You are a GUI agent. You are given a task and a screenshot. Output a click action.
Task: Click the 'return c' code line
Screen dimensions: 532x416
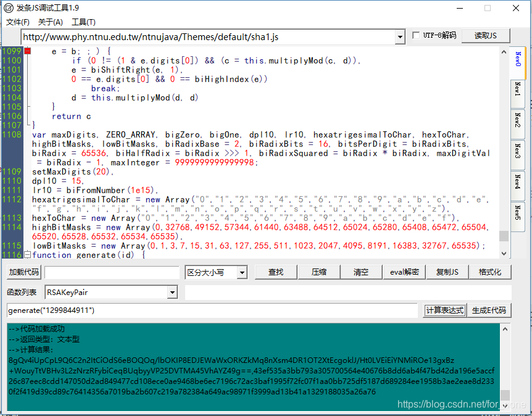coord(71,117)
